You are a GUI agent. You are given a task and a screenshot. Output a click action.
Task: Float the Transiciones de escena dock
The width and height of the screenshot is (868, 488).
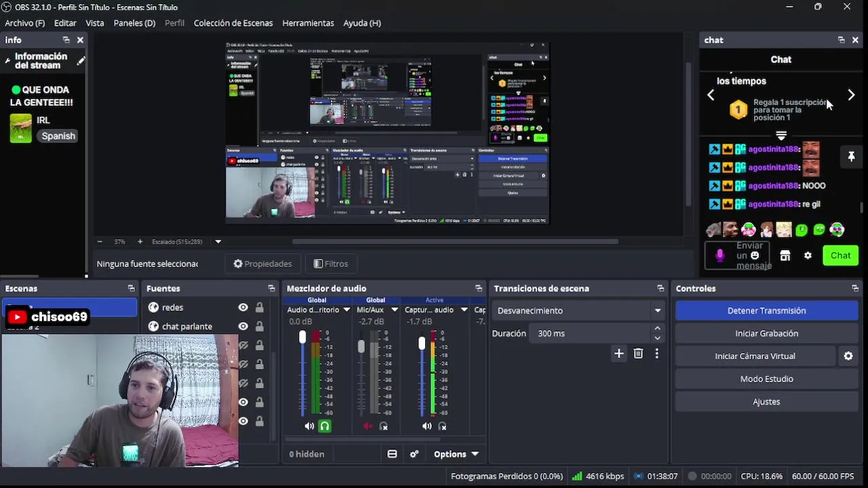click(660, 288)
